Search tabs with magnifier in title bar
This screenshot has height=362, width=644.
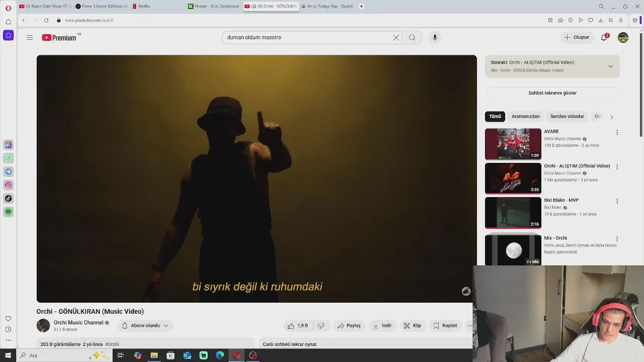601,7
